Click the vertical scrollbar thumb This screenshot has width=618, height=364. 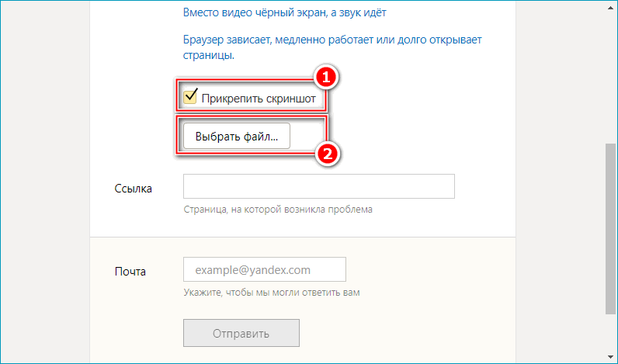[x=611, y=229]
